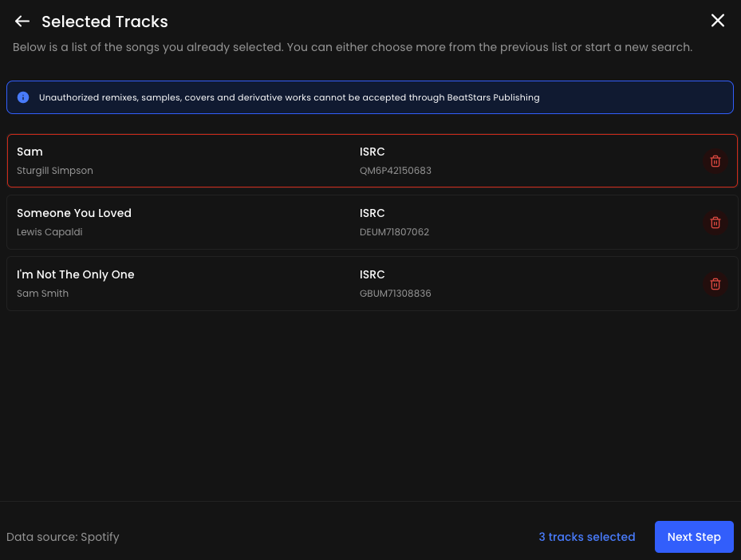Click the "Data source: Spotify" label
Image resolution: width=741 pixels, height=560 pixels.
(63, 537)
